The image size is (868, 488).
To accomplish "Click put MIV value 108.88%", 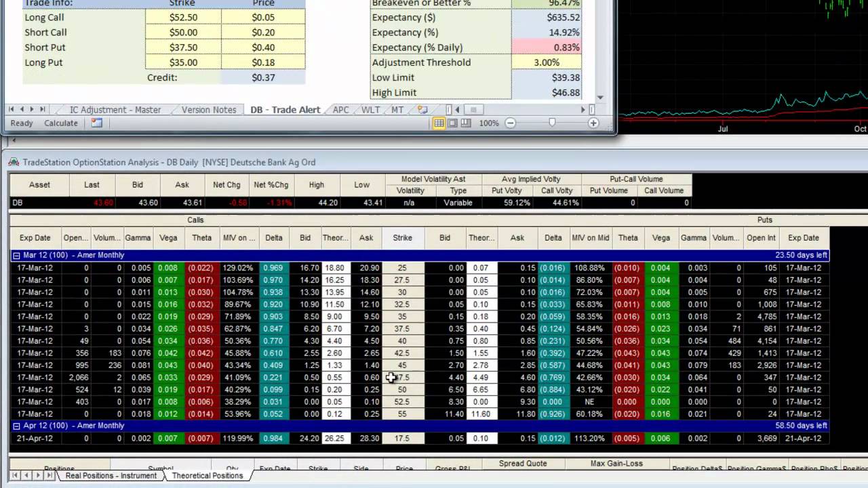I will pos(590,268).
